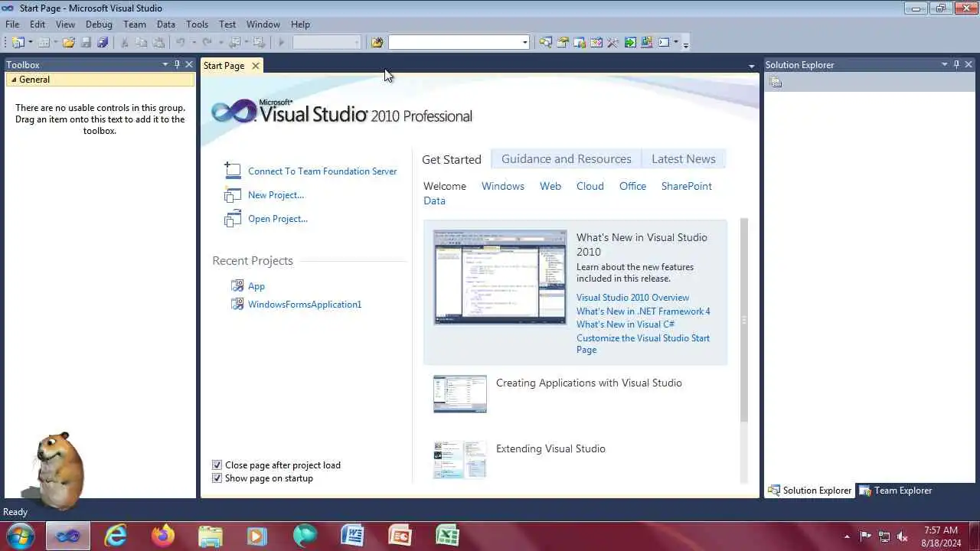Switch to Guidance and Resources tab

[x=567, y=159]
